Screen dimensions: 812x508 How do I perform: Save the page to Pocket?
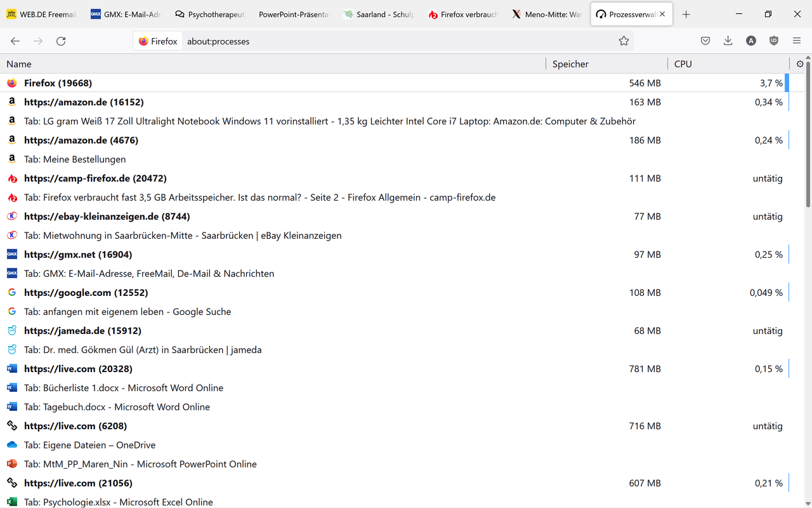[x=705, y=41]
